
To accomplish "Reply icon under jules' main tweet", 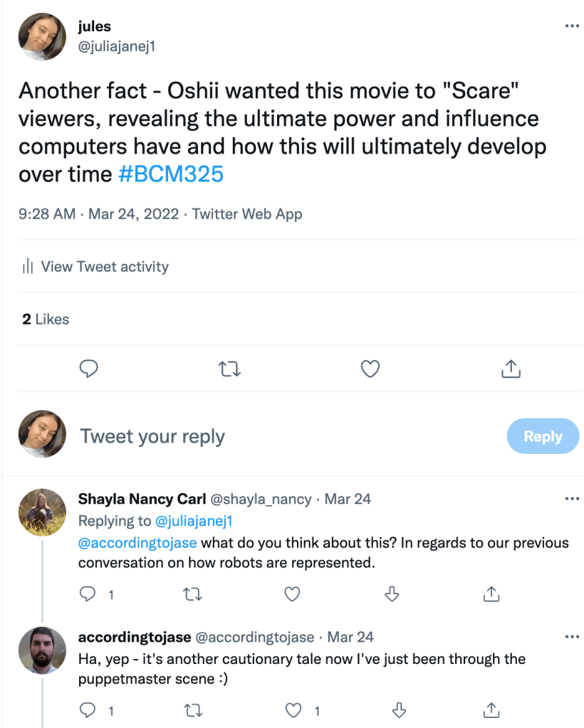I will (88, 368).
